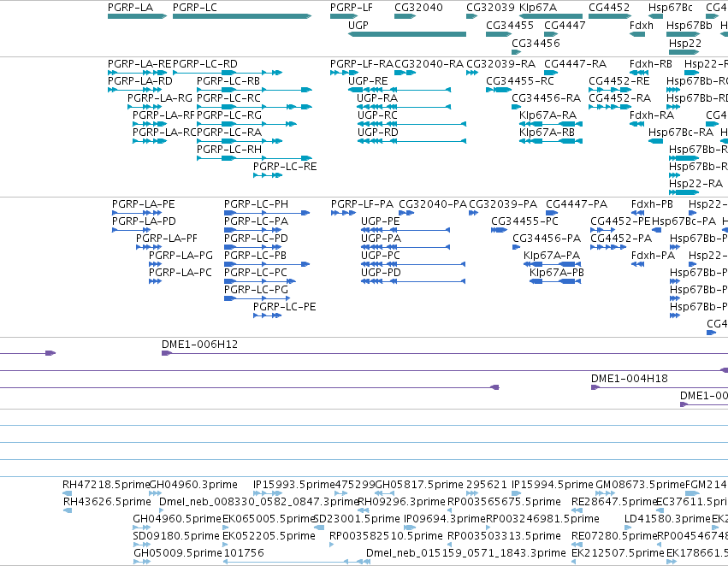Image resolution: width=728 pixels, height=566 pixels.
Task: Open EST RP003565675.5prime label
Action: click(x=504, y=502)
